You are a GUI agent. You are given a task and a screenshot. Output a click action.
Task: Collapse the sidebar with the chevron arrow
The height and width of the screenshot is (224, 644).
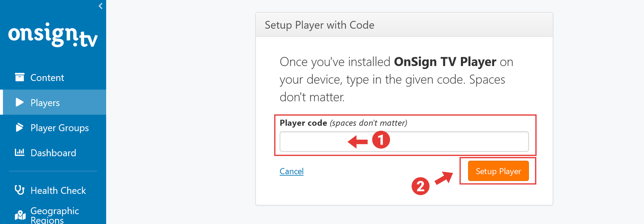point(101,6)
